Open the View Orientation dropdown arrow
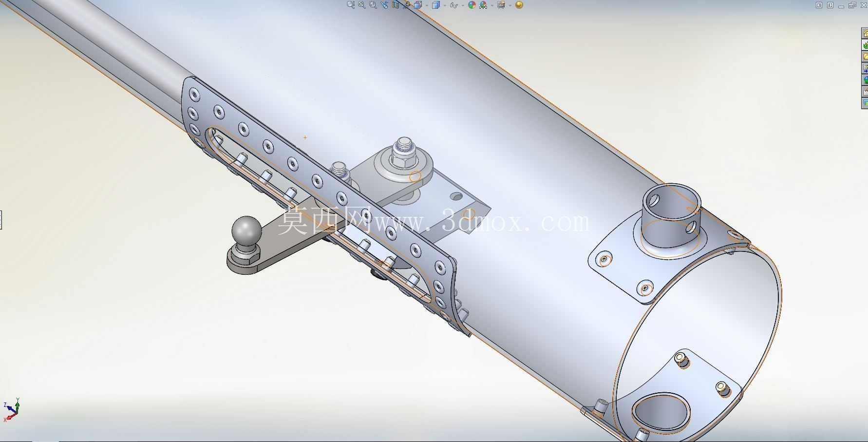 pyautogui.click(x=427, y=5)
